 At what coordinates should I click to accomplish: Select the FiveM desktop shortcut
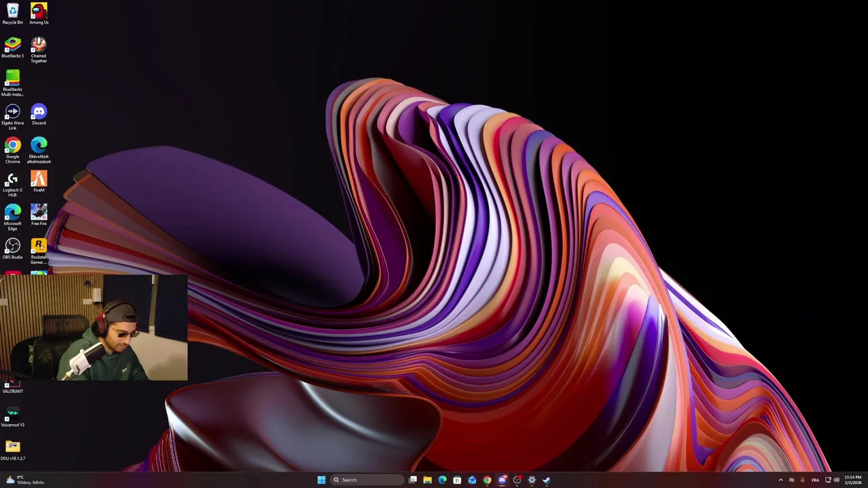tap(39, 182)
